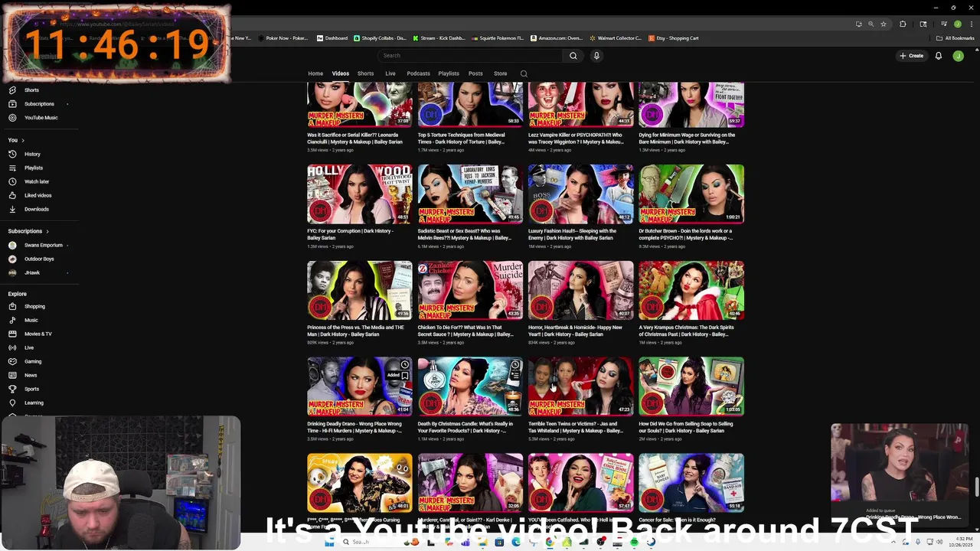Screen dimensions: 980x551
Task: Open the Swans Emporium subscription channel
Action: point(43,245)
